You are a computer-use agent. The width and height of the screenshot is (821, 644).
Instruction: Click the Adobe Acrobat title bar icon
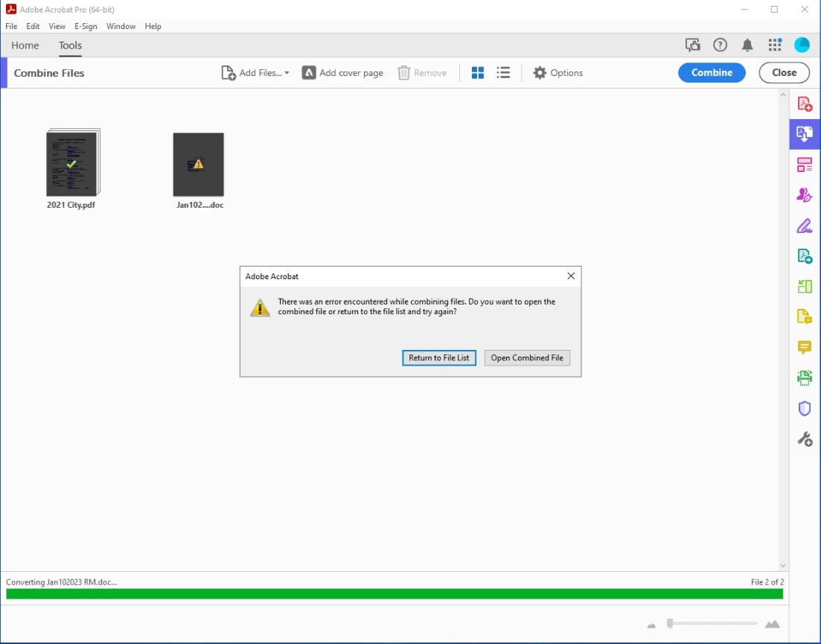[x=11, y=9]
